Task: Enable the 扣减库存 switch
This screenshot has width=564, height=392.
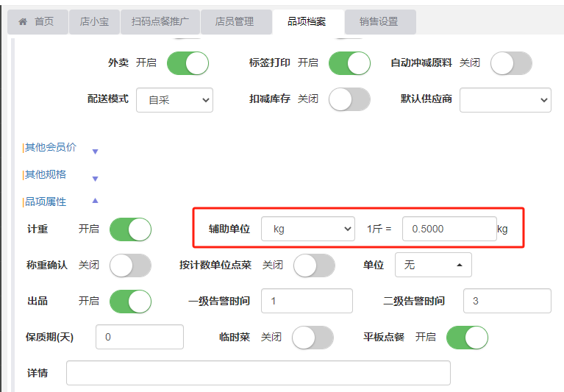Action: click(x=349, y=99)
